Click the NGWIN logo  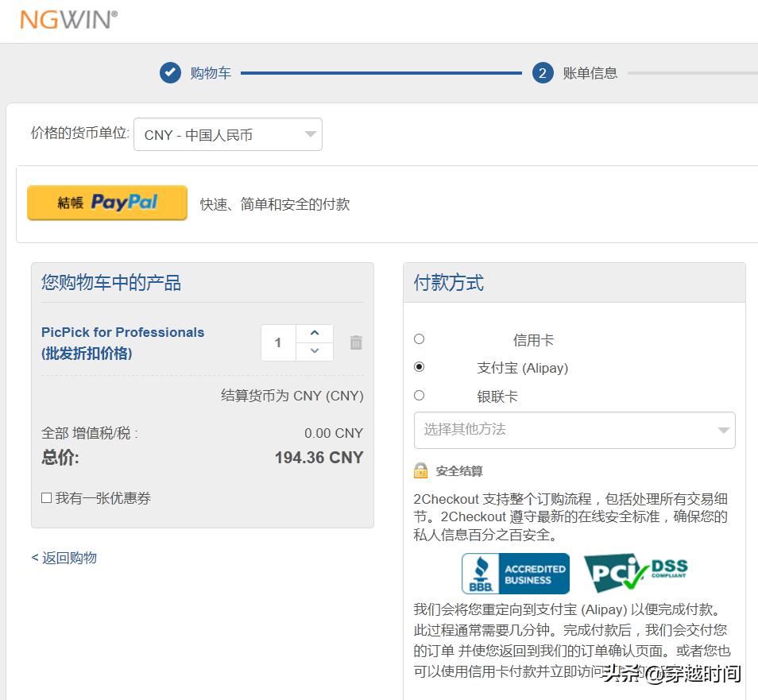click(x=67, y=20)
